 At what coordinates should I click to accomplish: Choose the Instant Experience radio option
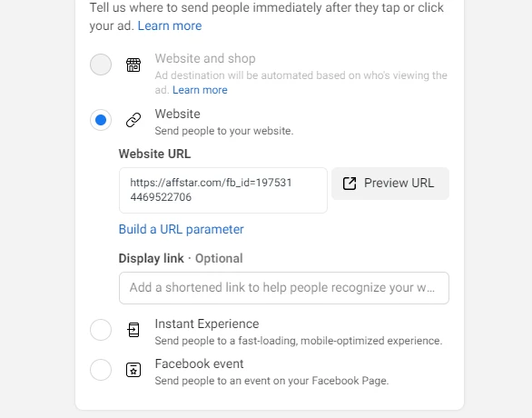click(x=101, y=330)
